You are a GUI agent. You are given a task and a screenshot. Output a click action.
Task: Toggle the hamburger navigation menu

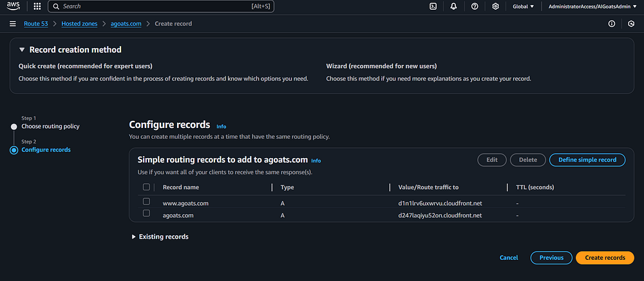tap(13, 24)
